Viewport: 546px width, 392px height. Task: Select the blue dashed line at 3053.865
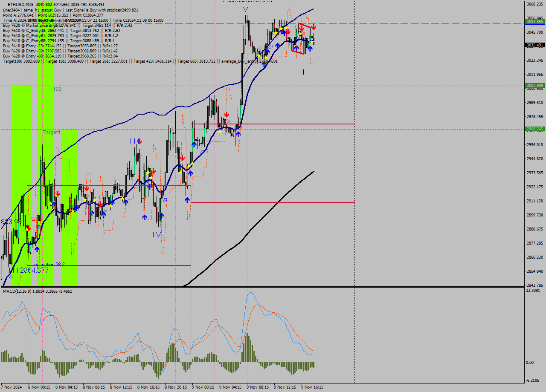[262, 23]
